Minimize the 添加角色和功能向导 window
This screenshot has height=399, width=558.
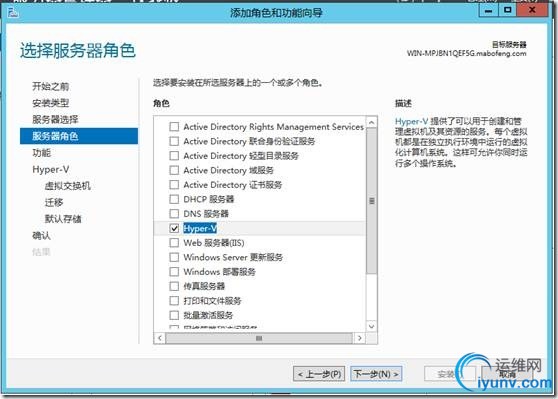pyautogui.click(x=488, y=11)
